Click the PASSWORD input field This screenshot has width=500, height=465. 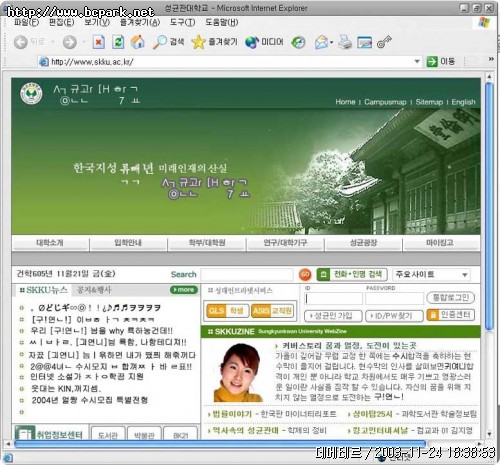tap(394, 298)
